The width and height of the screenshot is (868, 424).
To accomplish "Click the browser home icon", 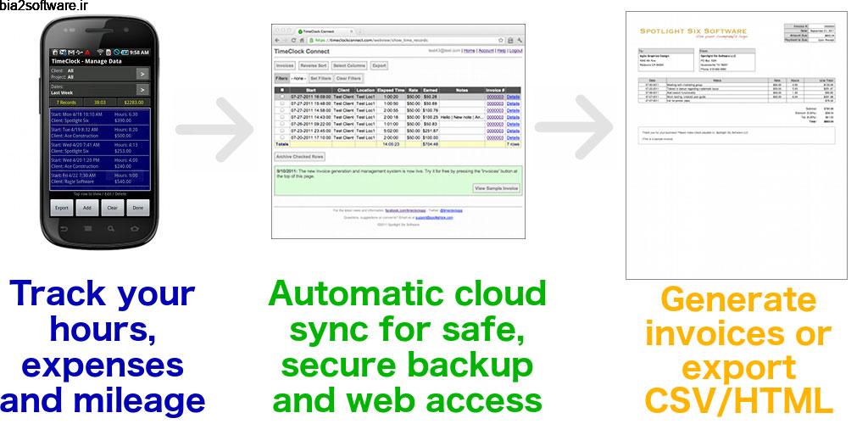I will pyautogui.click(x=303, y=40).
